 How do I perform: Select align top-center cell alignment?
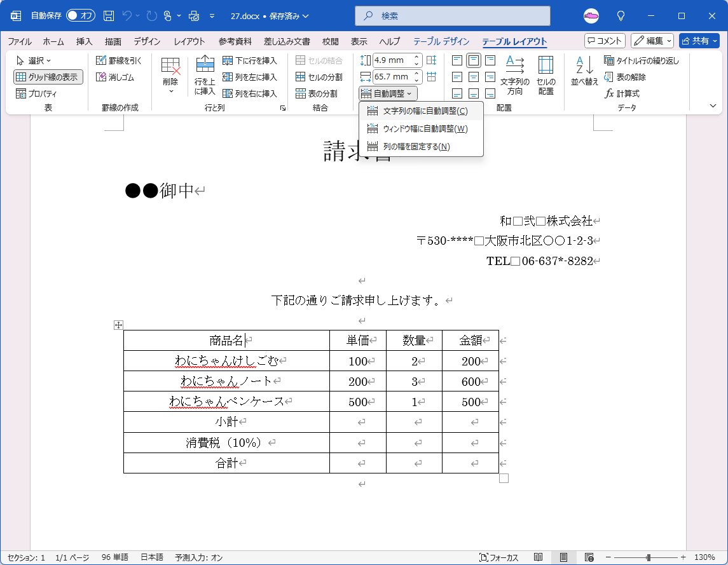click(x=474, y=60)
